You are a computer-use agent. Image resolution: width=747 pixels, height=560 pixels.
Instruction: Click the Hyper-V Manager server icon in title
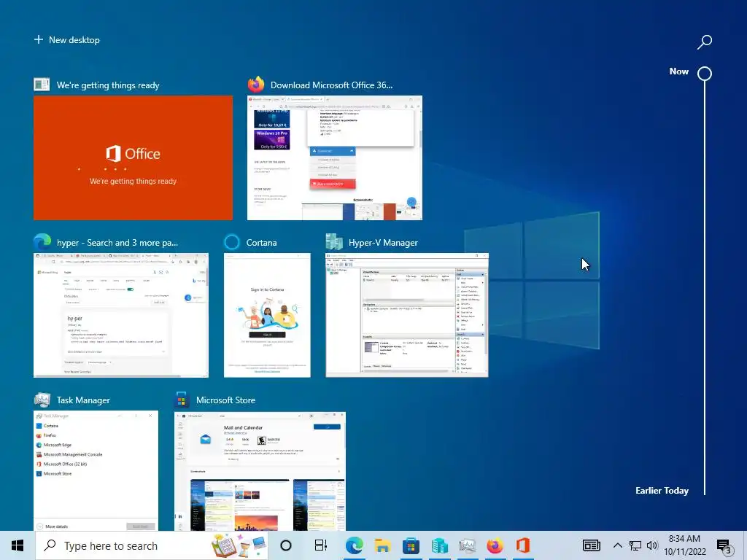tap(334, 242)
